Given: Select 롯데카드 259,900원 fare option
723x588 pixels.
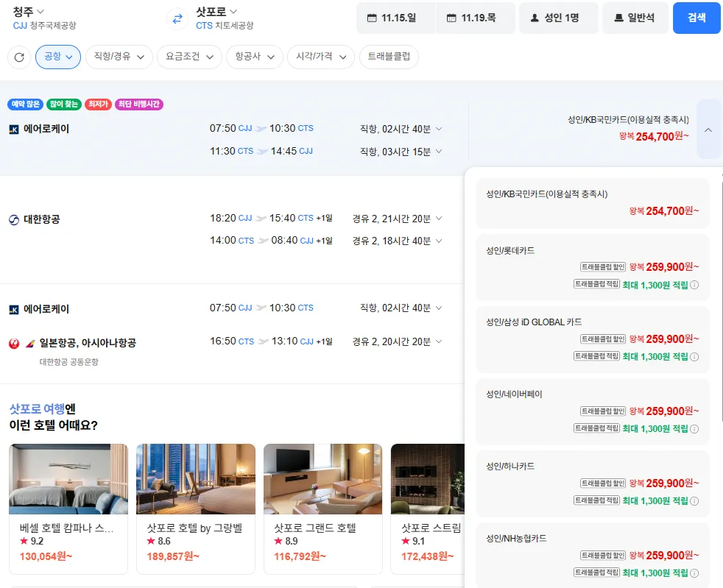Looking at the screenshot, I should 593,267.
